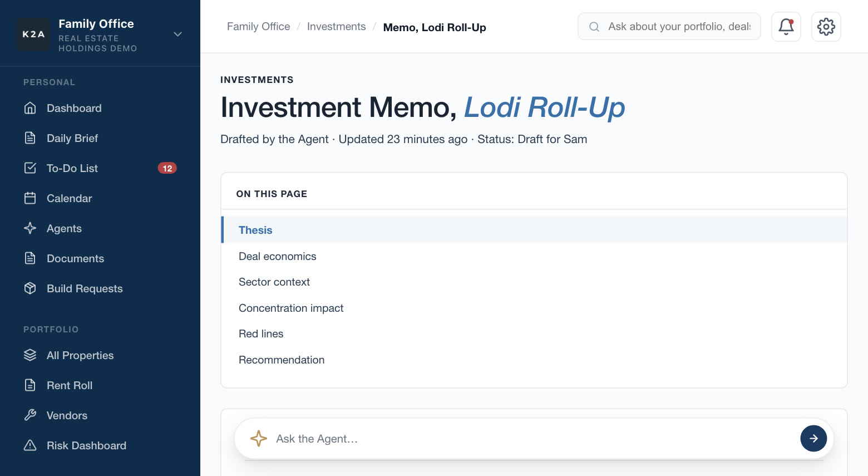Click the Build Requests box icon
The image size is (868, 476).
tap(30, 288)
